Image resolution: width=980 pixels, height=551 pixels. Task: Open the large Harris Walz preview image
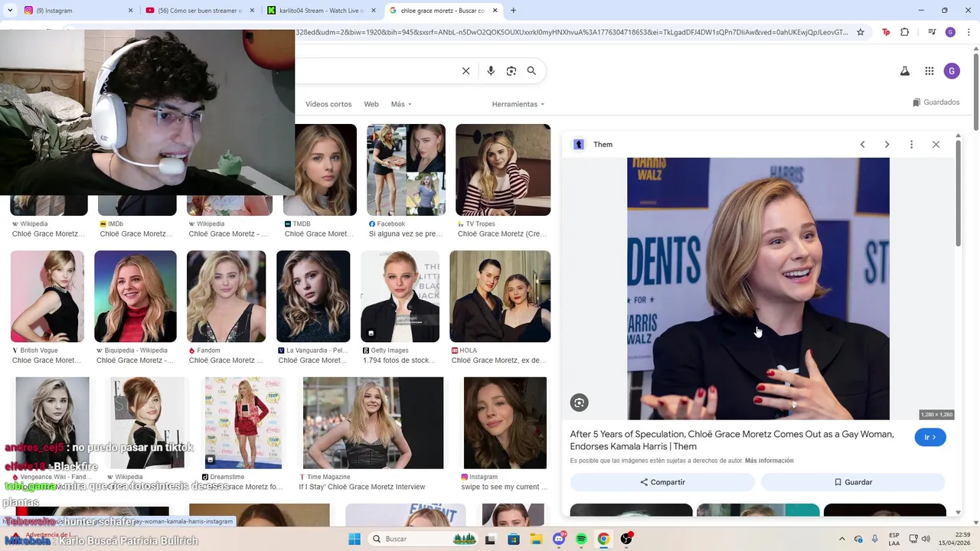point(758,289)
